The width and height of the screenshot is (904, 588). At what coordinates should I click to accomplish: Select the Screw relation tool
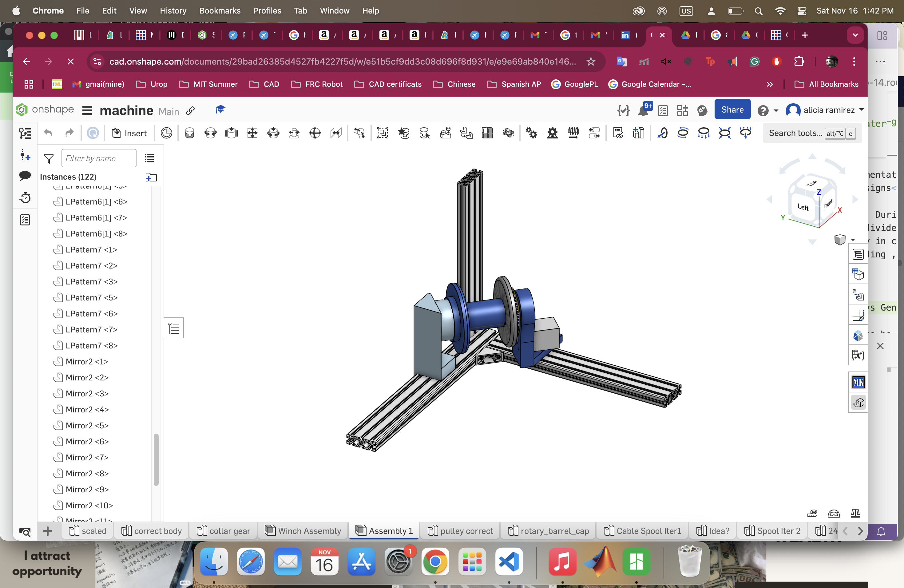pyautogui.click(x=573, y=133)
